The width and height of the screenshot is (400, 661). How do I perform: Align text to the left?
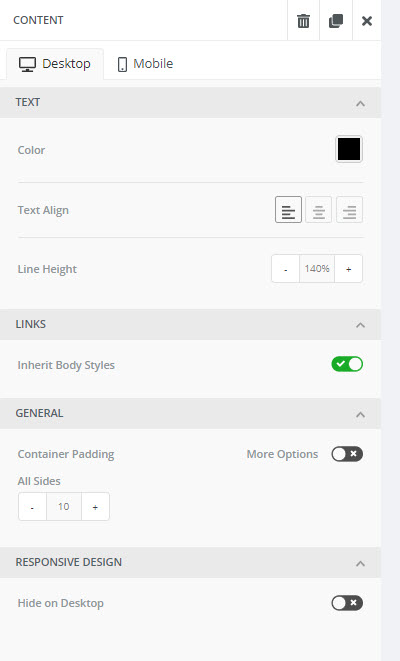click(x=288, y=210)
